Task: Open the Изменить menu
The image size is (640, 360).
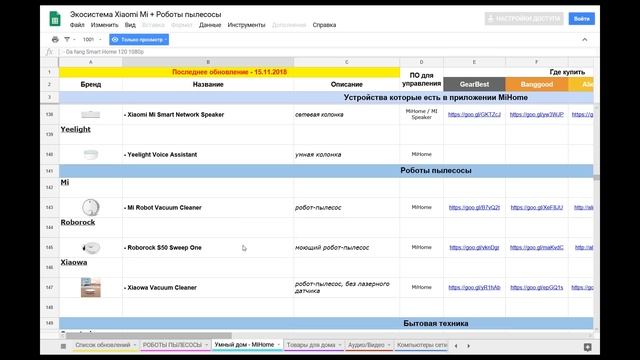Action: [x=104, y=25]
